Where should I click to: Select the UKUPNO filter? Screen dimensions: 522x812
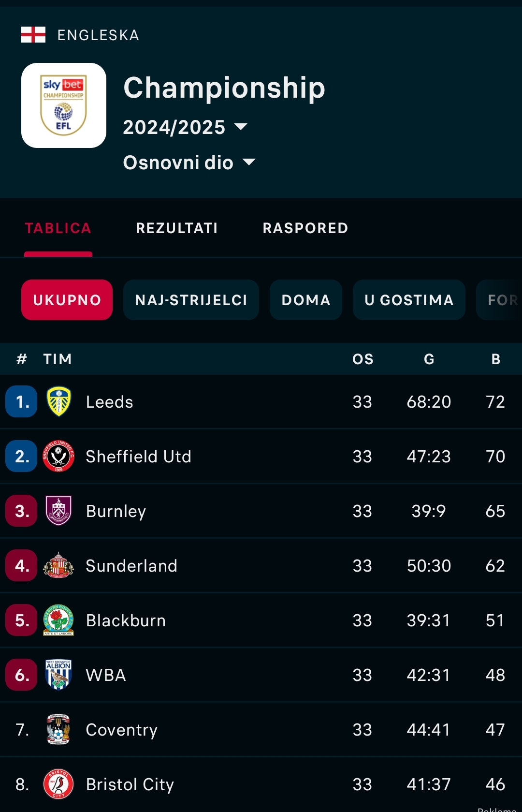[67, 300]
